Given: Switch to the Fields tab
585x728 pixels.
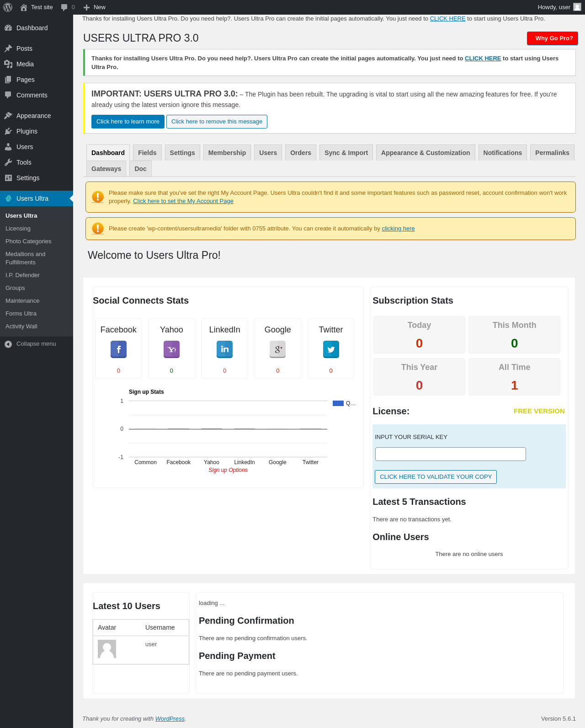Looking at the screenshot, I should [147, 153].
